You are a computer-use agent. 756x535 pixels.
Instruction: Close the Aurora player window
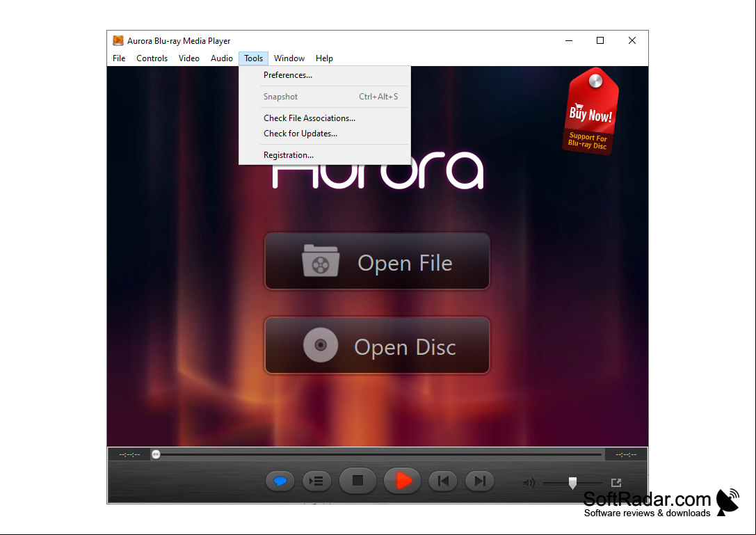[x=632, y=40]
